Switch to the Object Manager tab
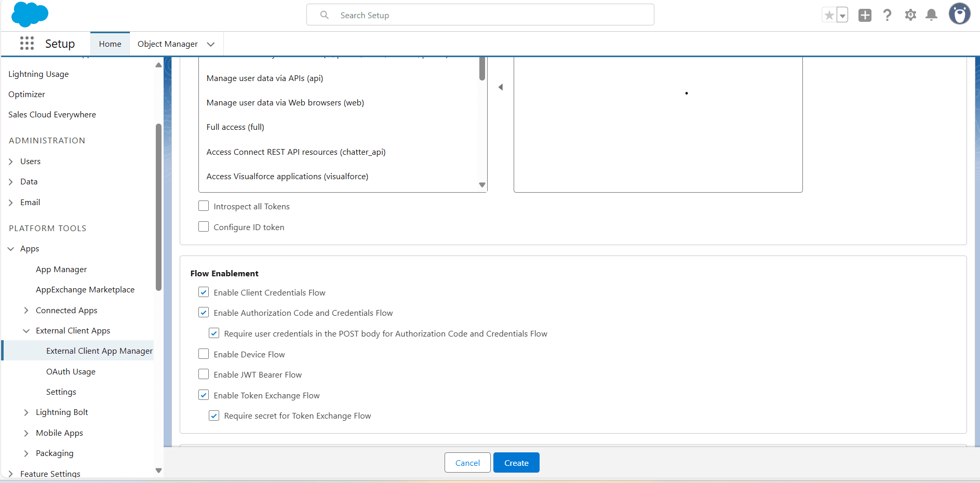This screenshot has width=980, height=483. 167,44
